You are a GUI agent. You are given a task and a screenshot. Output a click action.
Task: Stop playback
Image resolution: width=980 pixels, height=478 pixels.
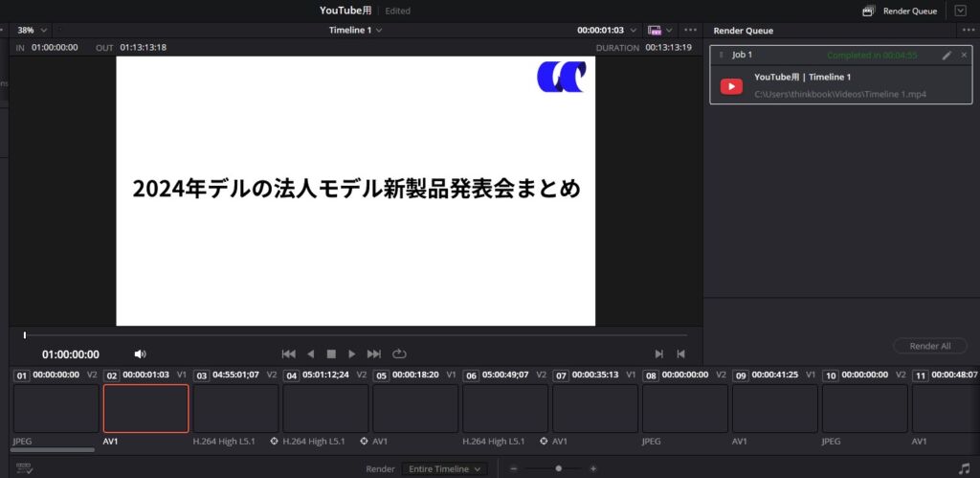pos(331,354)
